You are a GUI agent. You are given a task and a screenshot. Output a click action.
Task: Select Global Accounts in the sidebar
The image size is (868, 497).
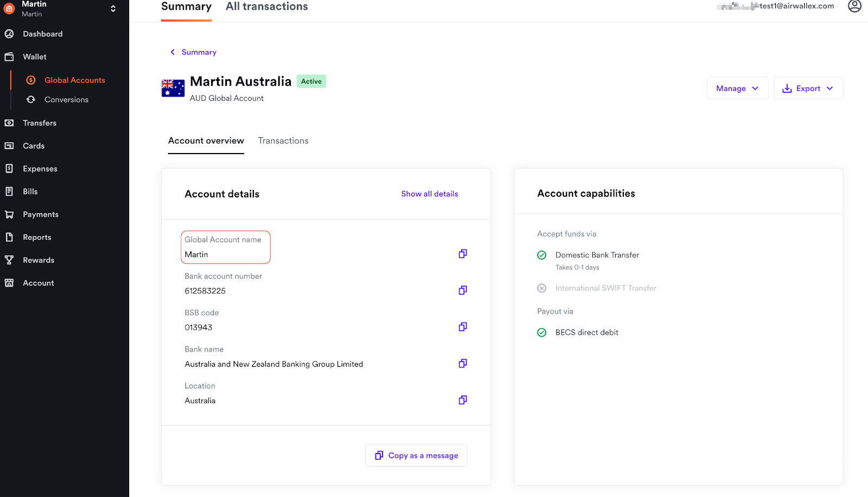click(x=74, y=80)
